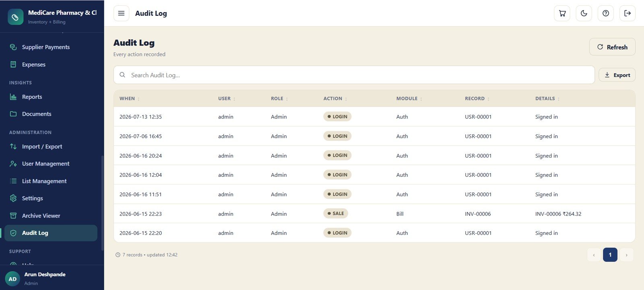Open Arun Deshpande user avatar
The height and width of the screenshot is (290, 644).
[x=12, y=279]
